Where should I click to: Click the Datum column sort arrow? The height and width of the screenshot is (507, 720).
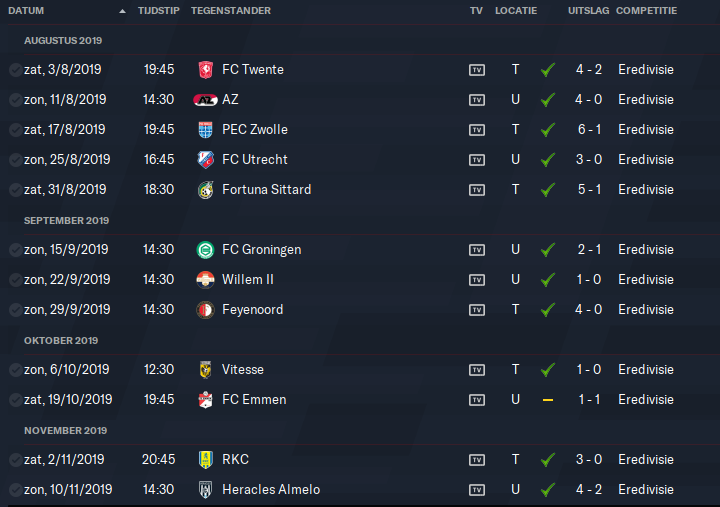[122, 11]
